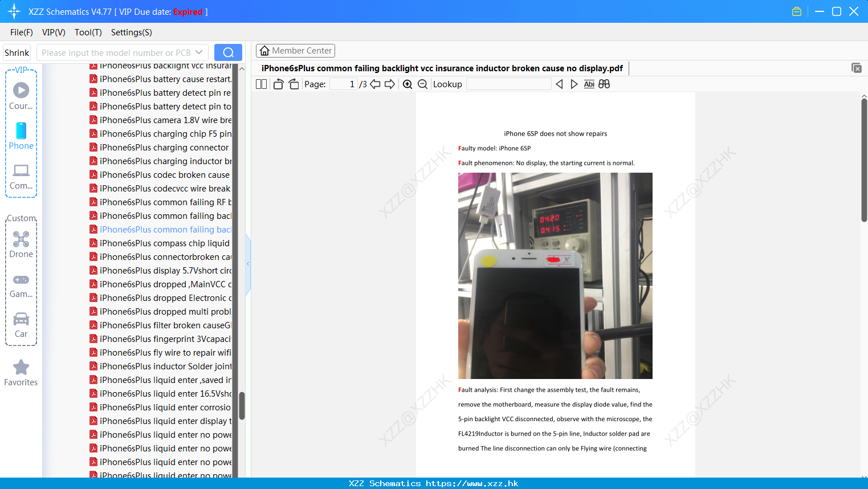Image resolution: width=868 pixels, height=489 pixels.
Task: Open 'iPhone6sPlus liquid enter corrosio' file
Action: point(160,407)
